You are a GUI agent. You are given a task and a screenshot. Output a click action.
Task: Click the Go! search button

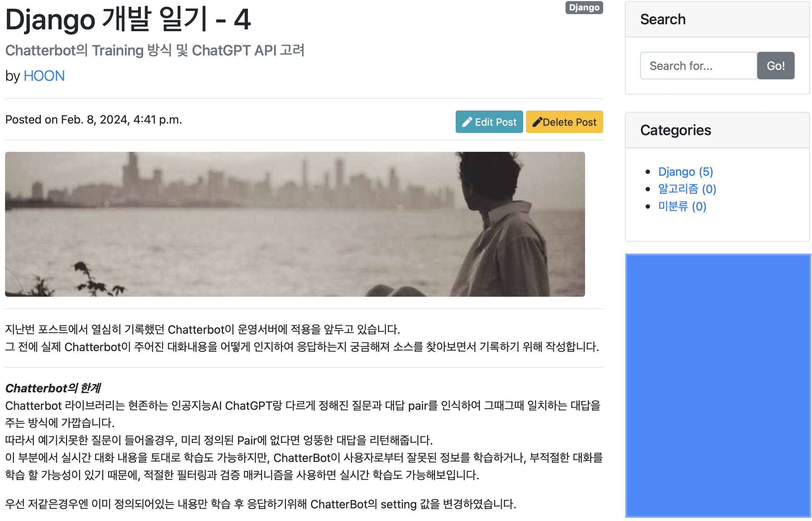pos(776,66)
